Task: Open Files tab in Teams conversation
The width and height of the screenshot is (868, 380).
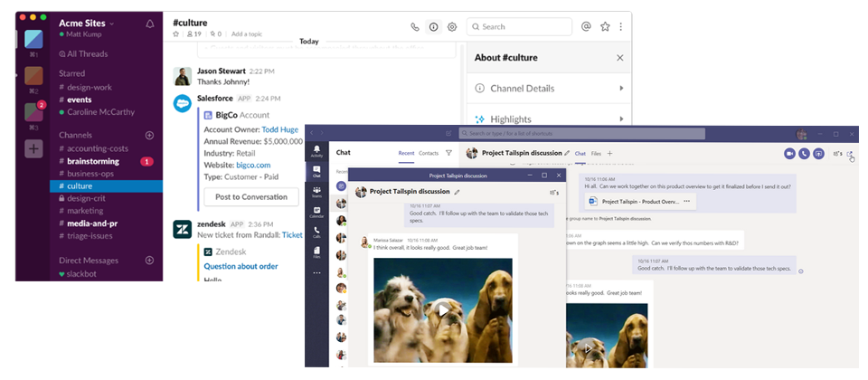Action: [x=596, y=154]
